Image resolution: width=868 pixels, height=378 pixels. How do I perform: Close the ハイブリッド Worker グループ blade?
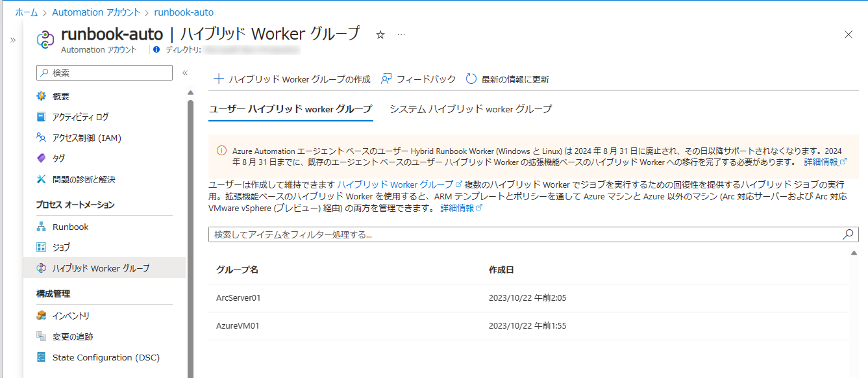point(848,34)
